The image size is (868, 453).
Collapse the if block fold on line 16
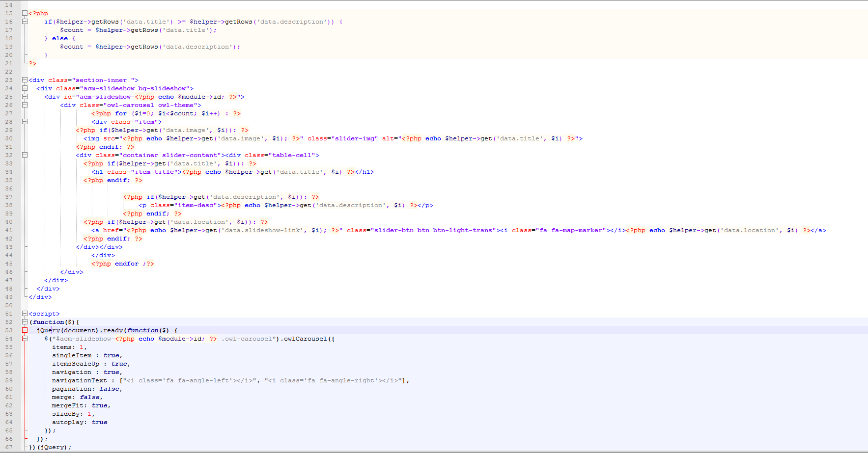click(x=25, y=22)
